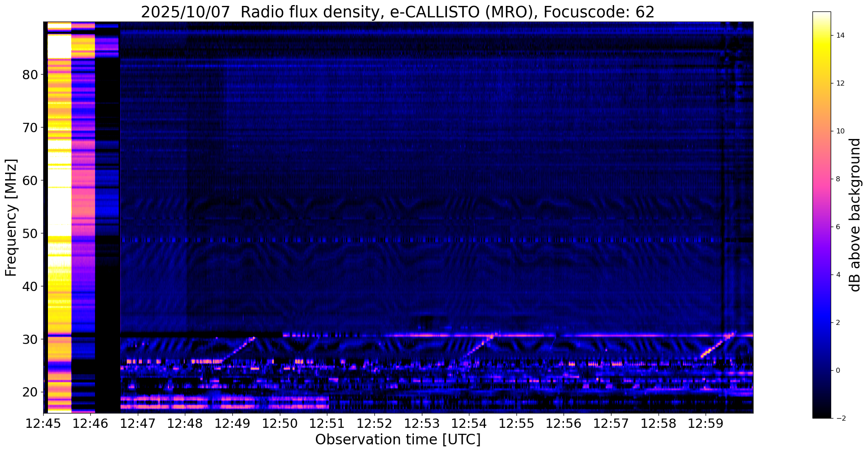Screen dimensions: 868x452
Task: Select the colorbar tick label 0
Action: pos(837,371)
